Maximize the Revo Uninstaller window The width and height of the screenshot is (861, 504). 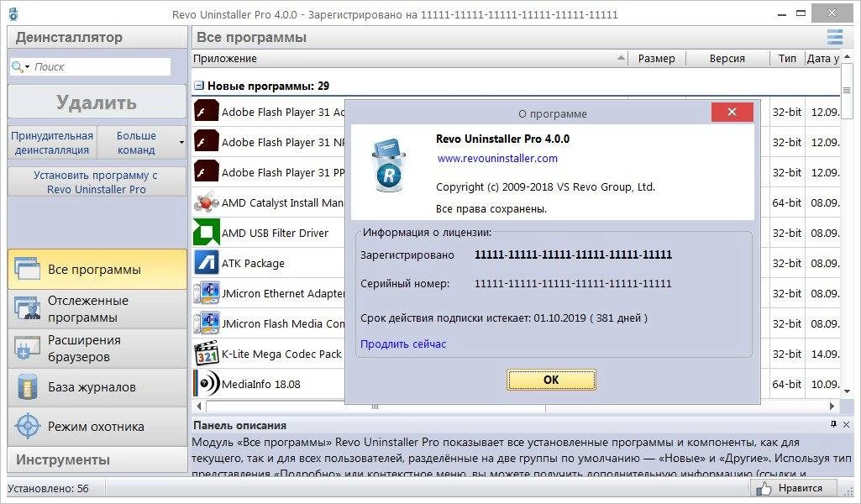801,14
